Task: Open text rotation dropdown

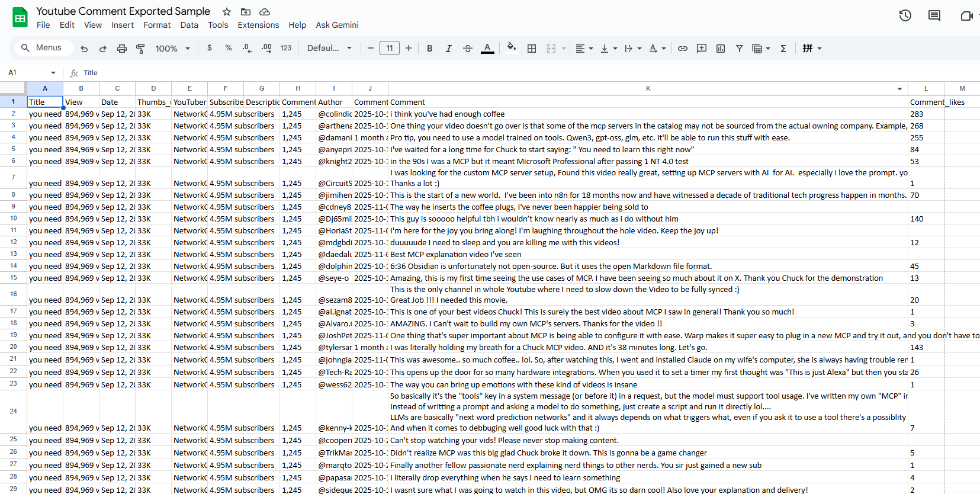Action: (x=657, y=49)
